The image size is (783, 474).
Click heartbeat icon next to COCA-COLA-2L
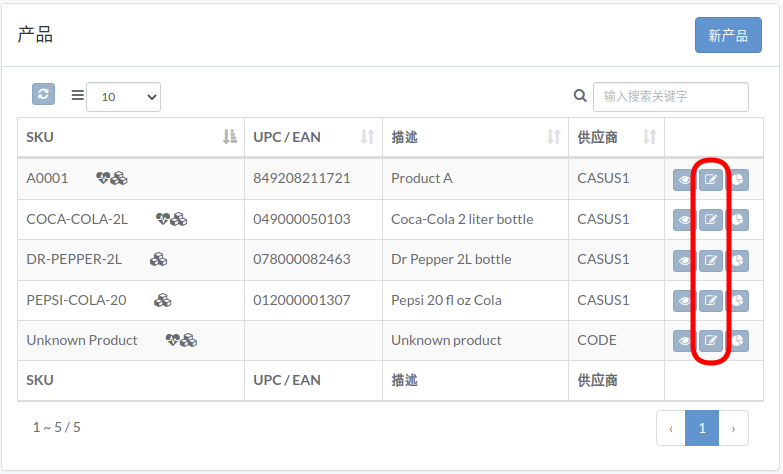tap(163, 219)
